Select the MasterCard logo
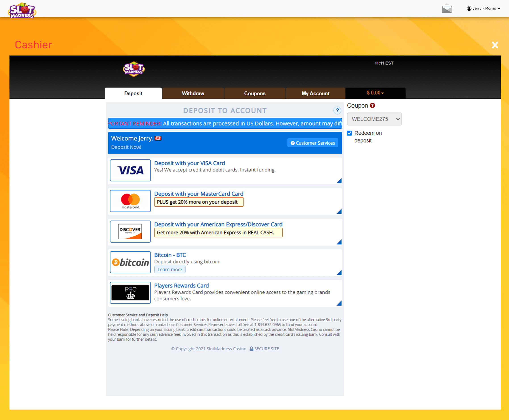509x420 pixels. point(130,201)
